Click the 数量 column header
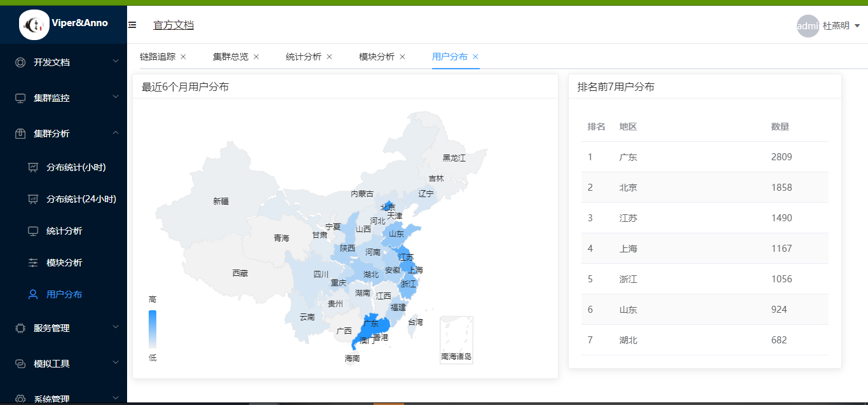868x405 pixels. [x=780, y=127]
